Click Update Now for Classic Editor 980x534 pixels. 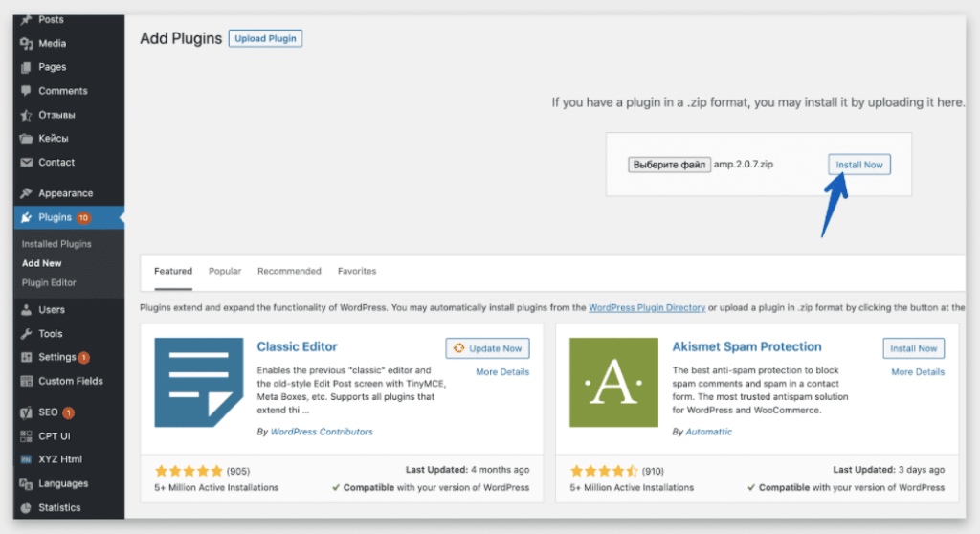pos(487,348)
